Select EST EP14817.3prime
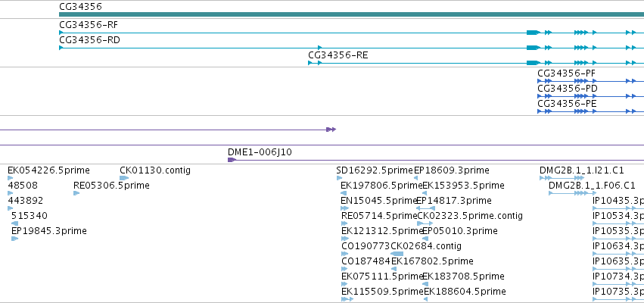 coord(454,201)
